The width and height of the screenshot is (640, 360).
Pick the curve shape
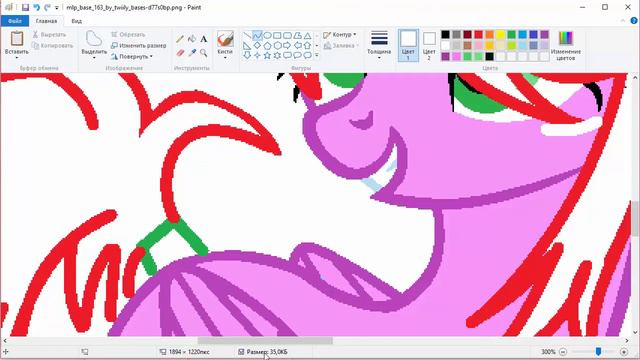tap(257, 36)
